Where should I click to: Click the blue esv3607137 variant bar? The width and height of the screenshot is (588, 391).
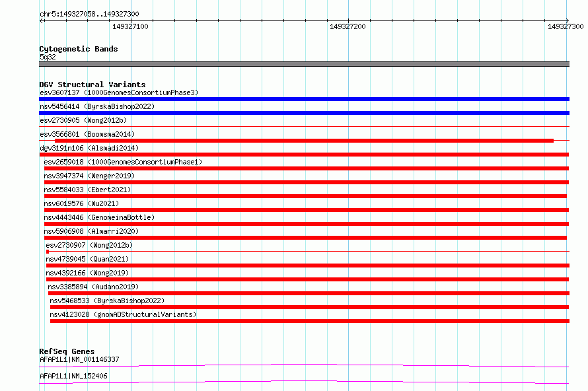[x=304, y=99]
